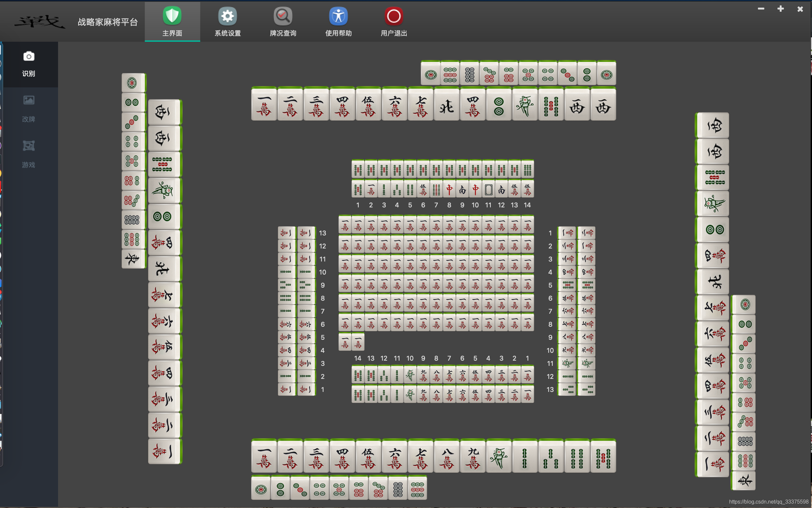Click the 战略家麻将平台 logo
Screen dimensions: 812x508
click(40, 22)
